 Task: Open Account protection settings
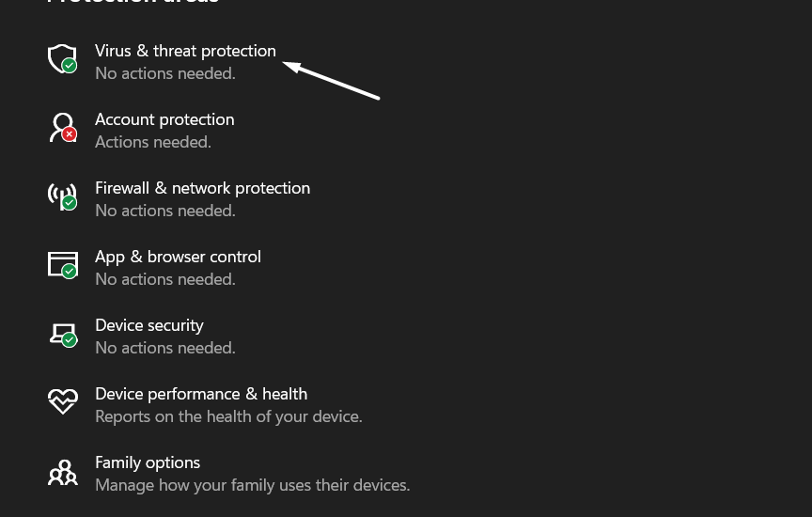point(164,119)
